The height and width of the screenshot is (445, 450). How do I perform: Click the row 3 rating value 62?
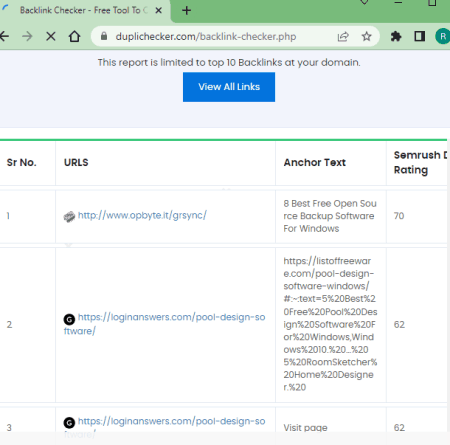399,428
